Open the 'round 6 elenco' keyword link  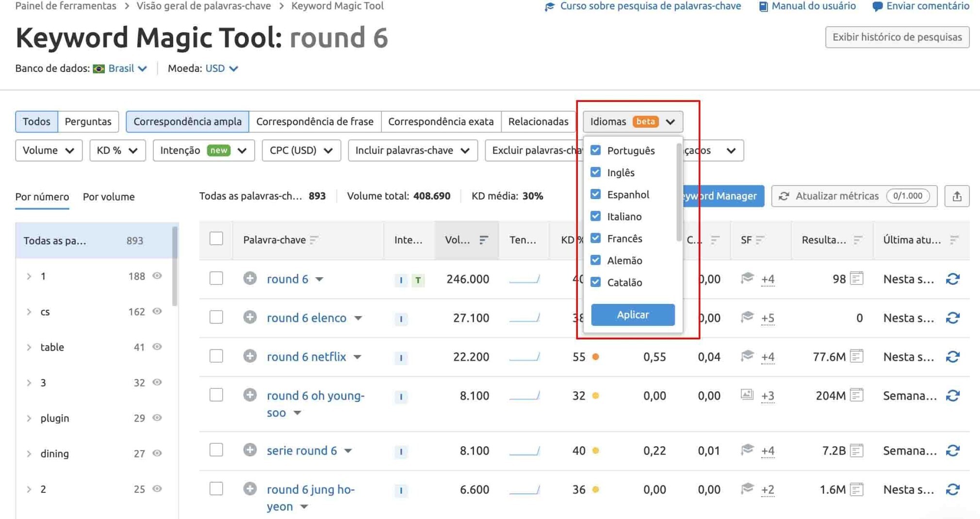(x=307, y=318)
